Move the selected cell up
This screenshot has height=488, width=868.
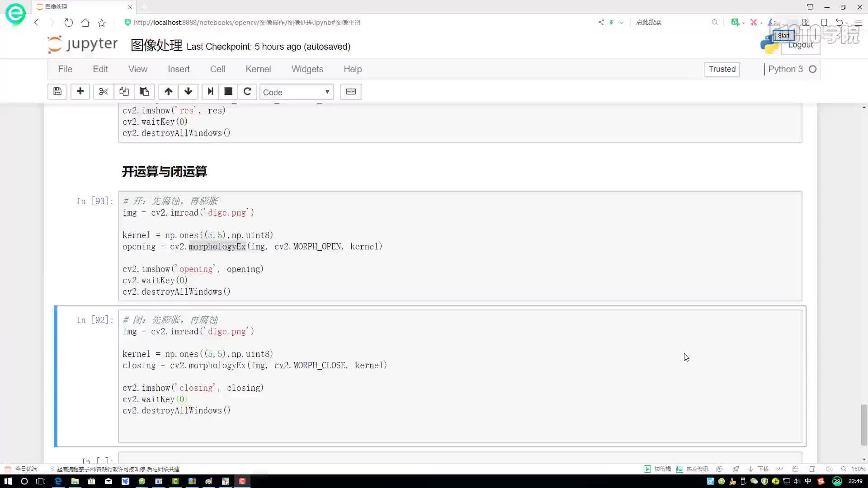click(x=168, y=92)
